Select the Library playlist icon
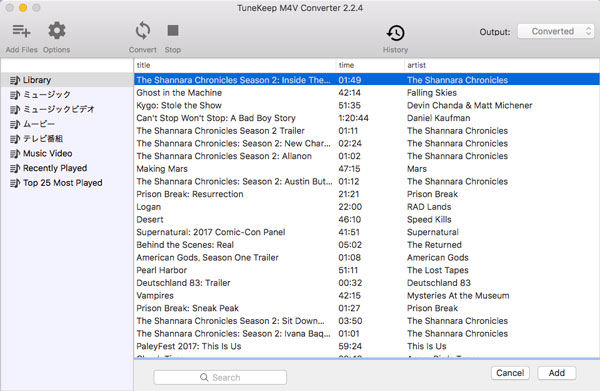This screenshot has width=600, height=391. click(x=15, y=80)
